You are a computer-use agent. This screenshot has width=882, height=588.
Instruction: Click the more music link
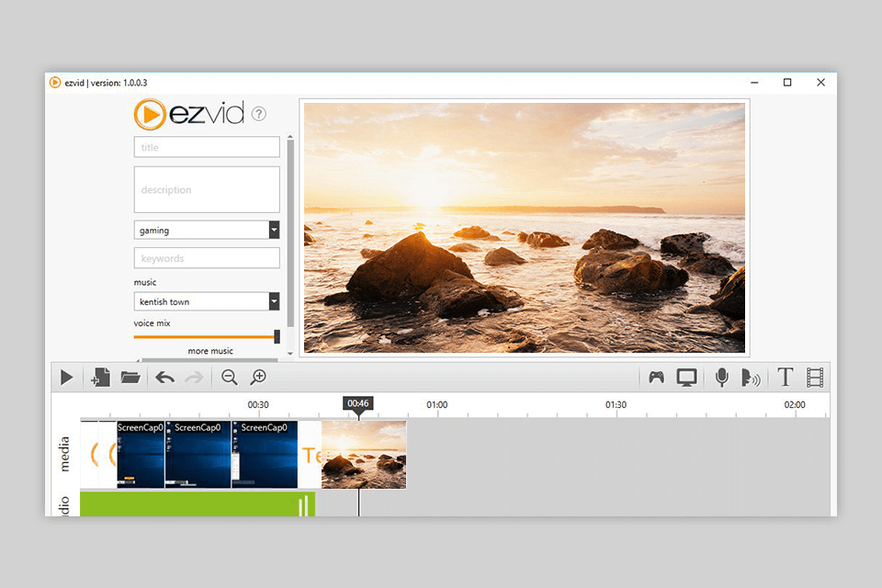[x=210, y=351]
